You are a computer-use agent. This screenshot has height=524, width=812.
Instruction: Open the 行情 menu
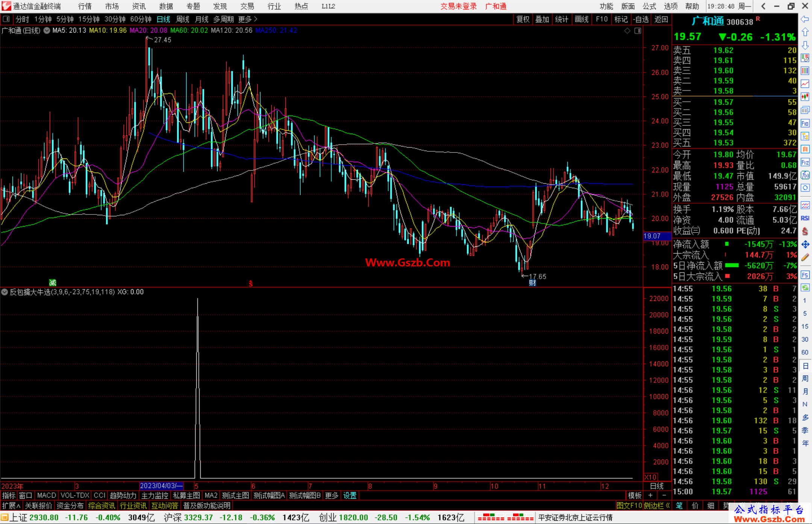coord(85,6)
